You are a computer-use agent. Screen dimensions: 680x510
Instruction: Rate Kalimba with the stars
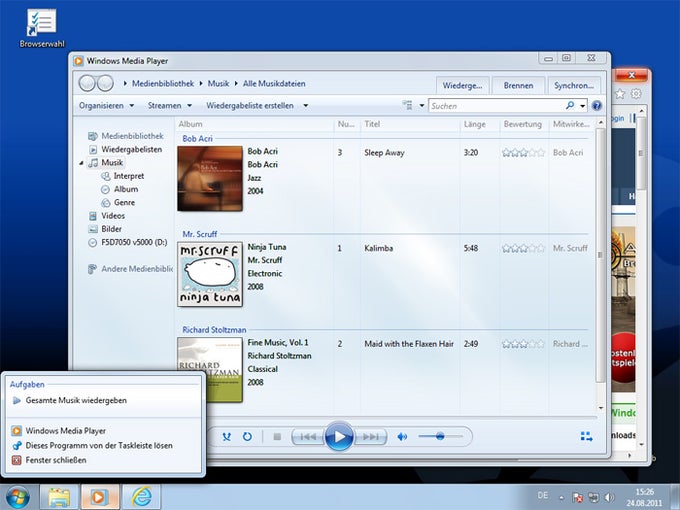(523, 248)
